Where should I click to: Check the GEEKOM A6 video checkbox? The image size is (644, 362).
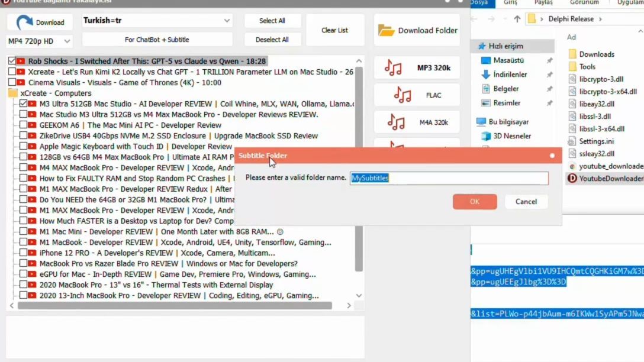23,125
